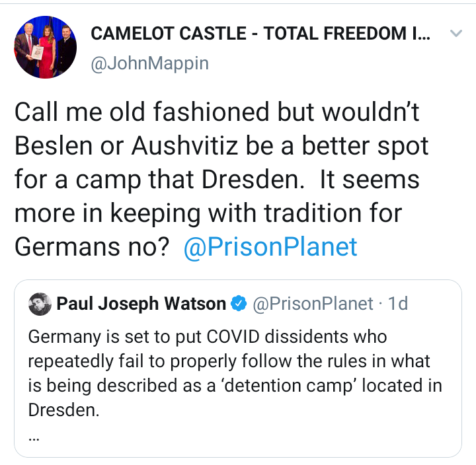The height and width of the screenshot is (465, 476).
Task: Visit the @JohnMappin handle
Action: click(x=149, y=63)
